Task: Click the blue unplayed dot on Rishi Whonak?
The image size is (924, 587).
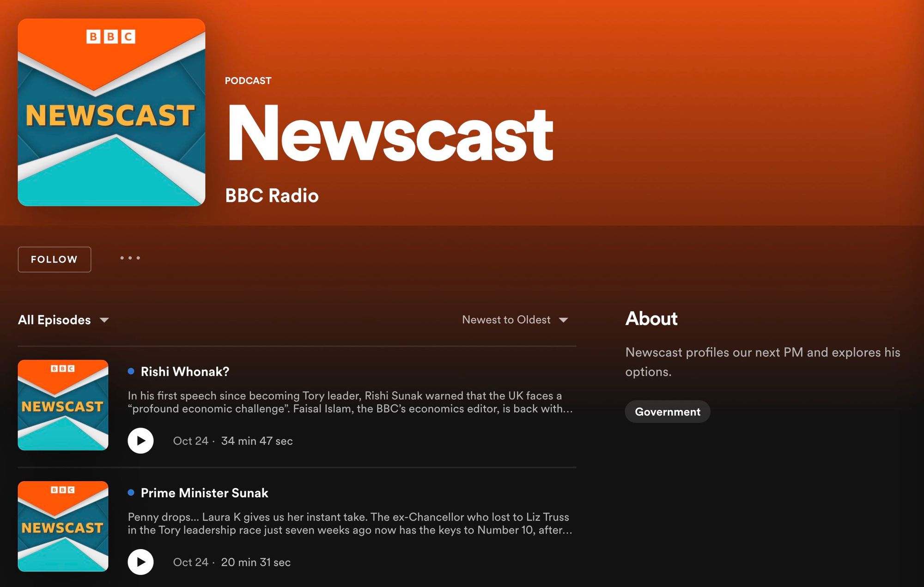Action: tap(130, 371)
